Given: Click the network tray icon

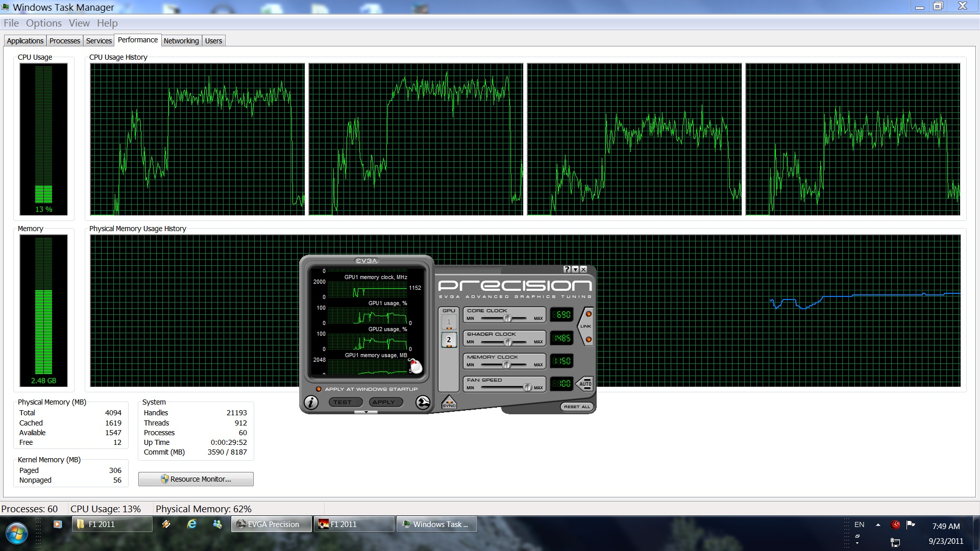Looking at the screenshot, I should (x=895, y=542).
